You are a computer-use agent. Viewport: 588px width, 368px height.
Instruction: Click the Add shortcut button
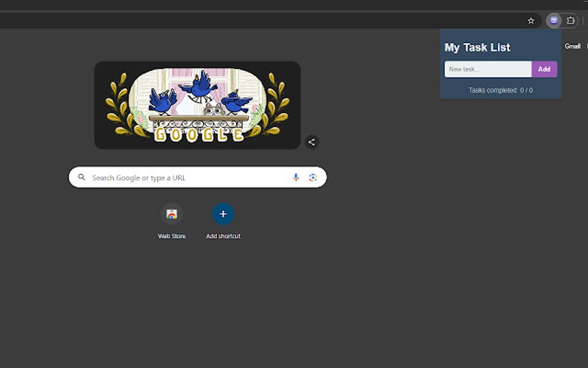[x=223, y=213]
